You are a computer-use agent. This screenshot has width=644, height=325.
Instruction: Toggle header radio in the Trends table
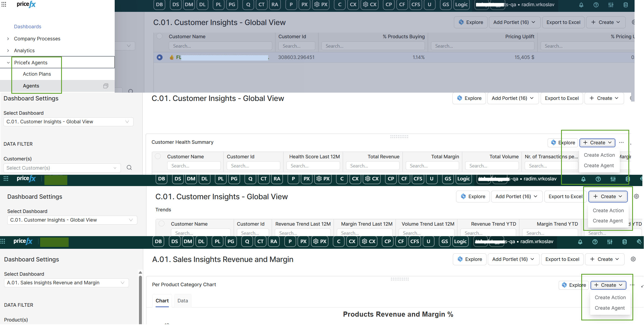[162, 223]
